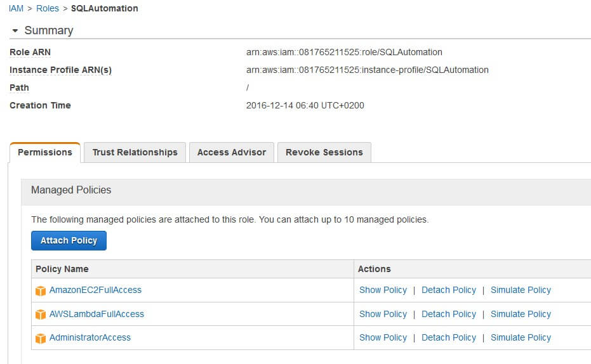Screen dimensions: 591x364
Task: Switch to the Trust Relationships tab
Action: click(135, 152)
